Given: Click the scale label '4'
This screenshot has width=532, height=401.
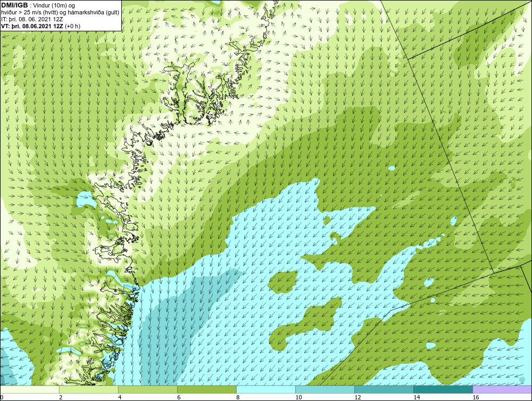Looking at the screenshot, I should (119, 398).
